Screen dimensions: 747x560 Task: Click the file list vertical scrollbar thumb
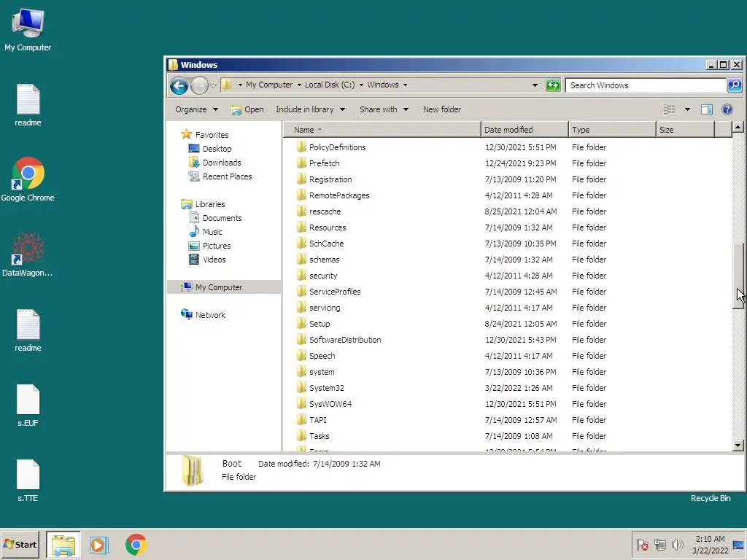[x=738, y=276]
